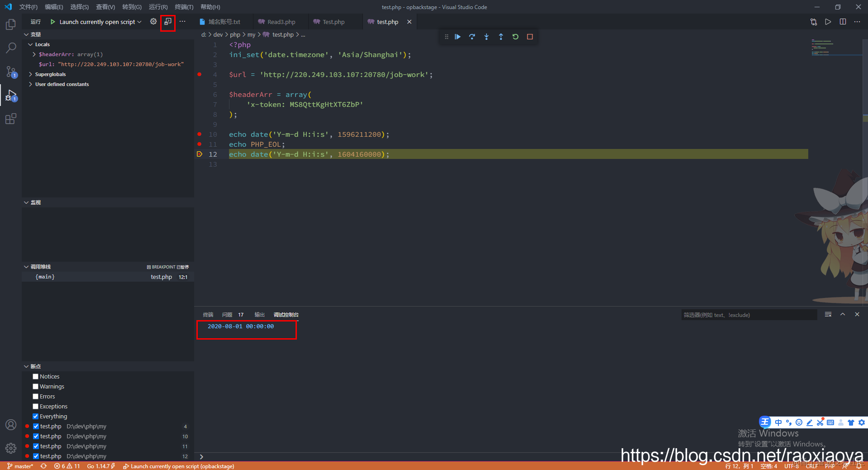Uncheck the Everything breakpoint checkbox
Screen dimensions: 868x470
[35, 417]
